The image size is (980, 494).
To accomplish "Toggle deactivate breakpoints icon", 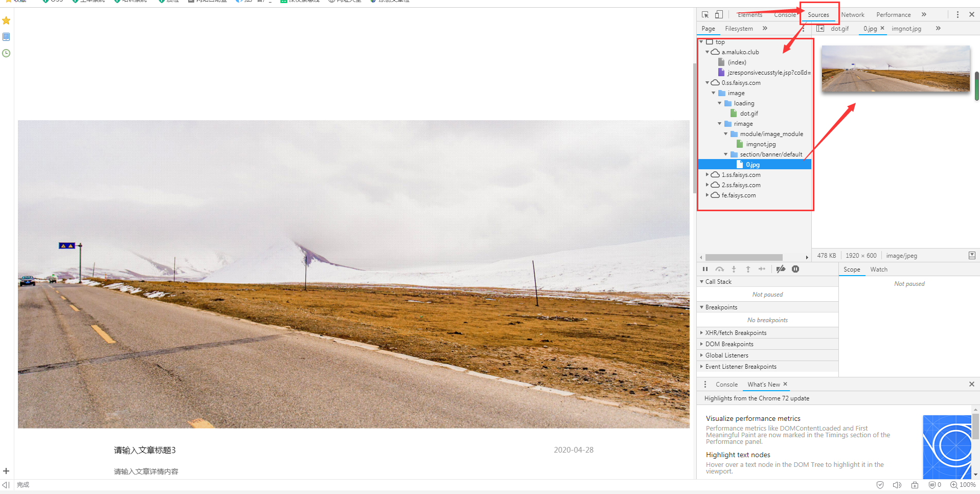I will point(781,269).
